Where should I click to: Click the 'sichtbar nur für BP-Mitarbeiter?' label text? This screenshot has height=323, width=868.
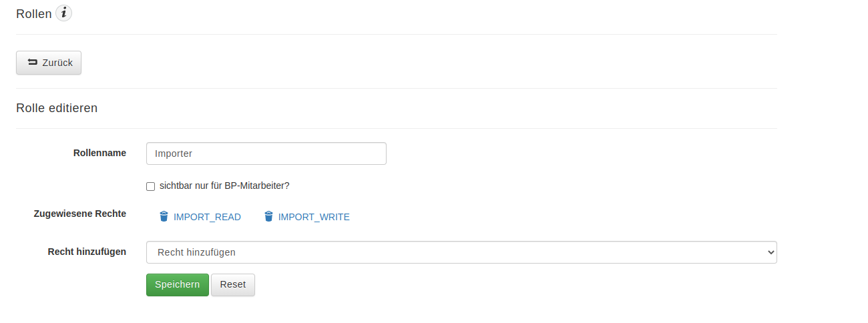point(224,186)
